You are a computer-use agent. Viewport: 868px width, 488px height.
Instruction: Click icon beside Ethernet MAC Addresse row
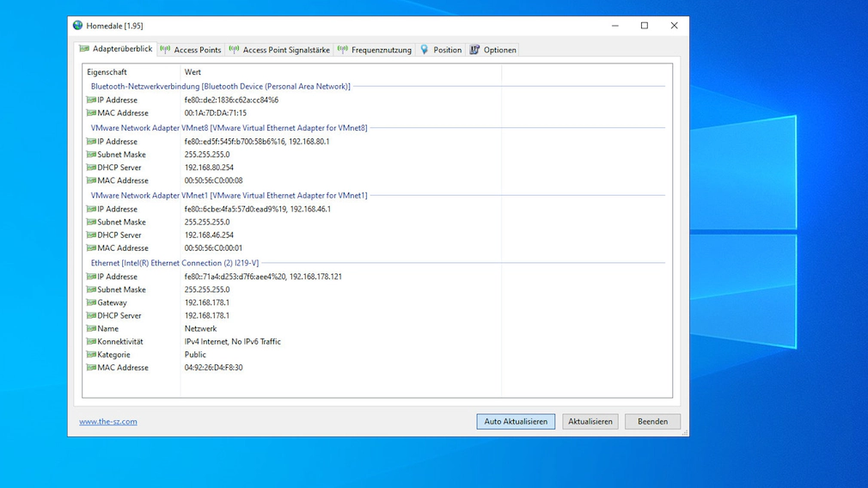click(91, 368)
